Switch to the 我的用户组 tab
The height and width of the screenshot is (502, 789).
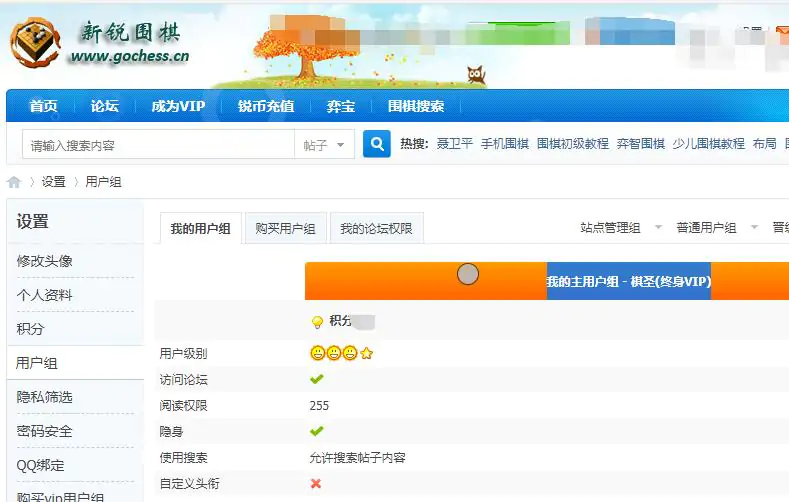201,228
